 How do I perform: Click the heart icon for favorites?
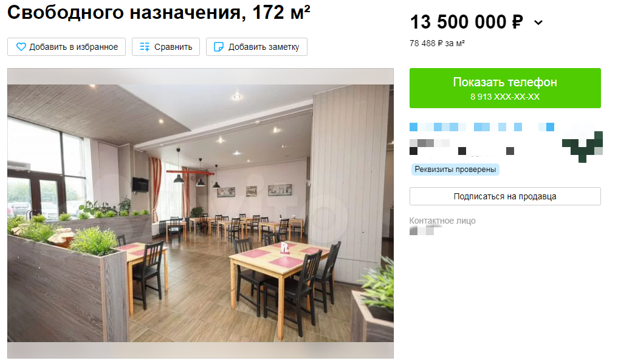(21, 47)
